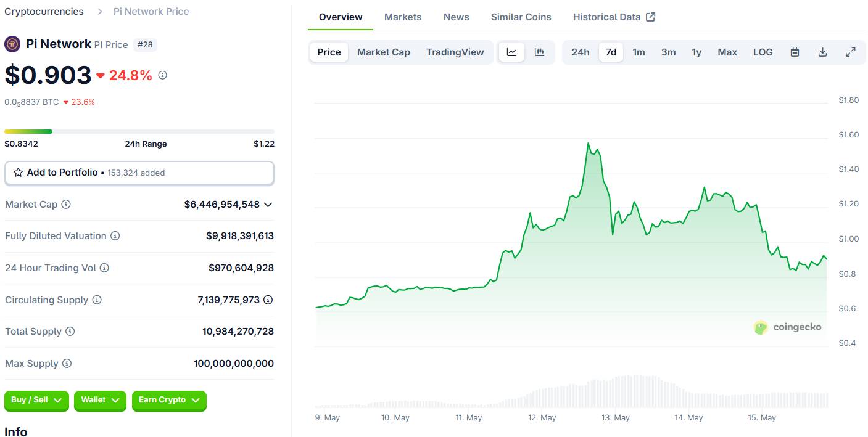Open the calendar date range picker
868x437 pixels.
click(x=795, y=52)
